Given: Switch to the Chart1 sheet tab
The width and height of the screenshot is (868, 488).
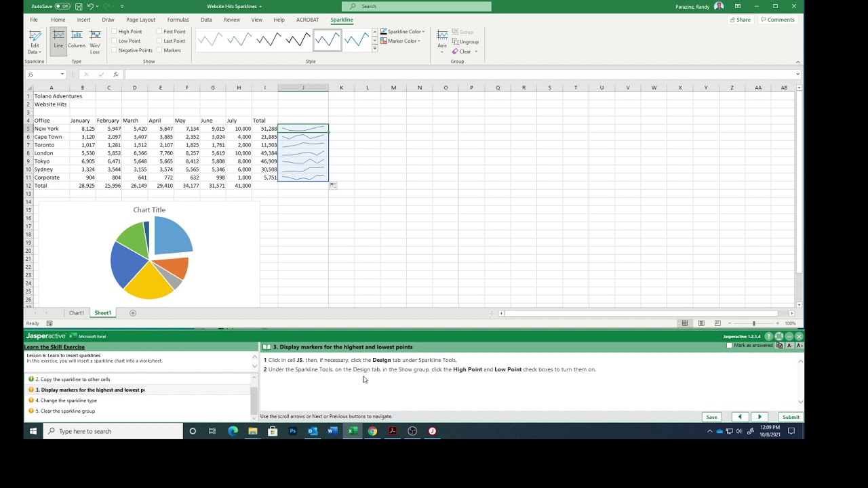Looking at the screenshot, I should pos(77,313).
